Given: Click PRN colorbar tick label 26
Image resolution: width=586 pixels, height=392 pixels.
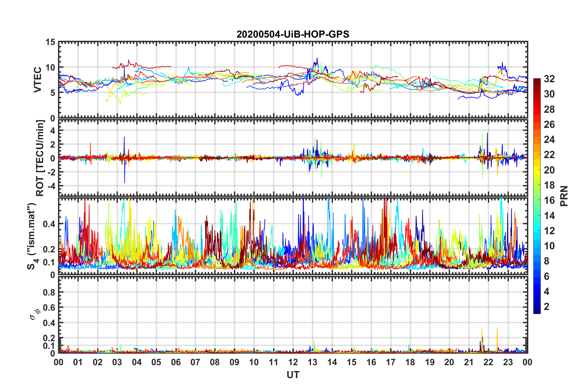Looking at the screenshot, I should coord(549,125).
